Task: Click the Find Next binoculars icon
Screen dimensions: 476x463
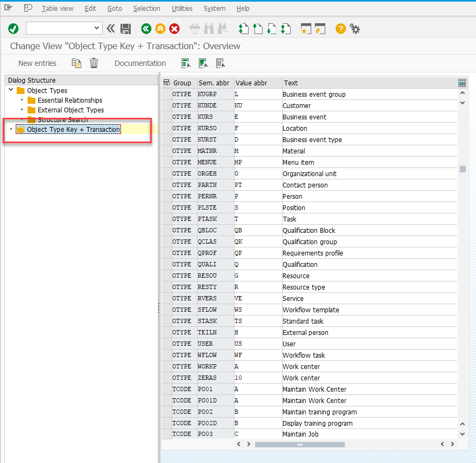Action: coord(223,29)
